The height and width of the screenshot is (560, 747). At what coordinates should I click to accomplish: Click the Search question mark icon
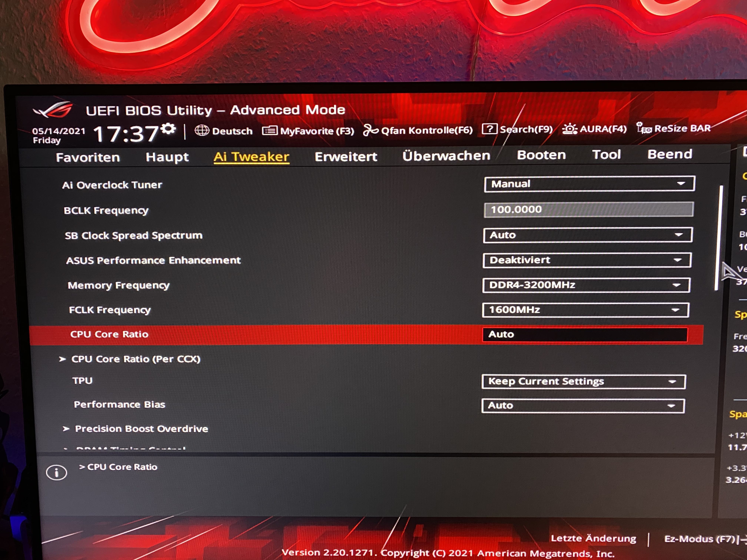[x=489, y=129]
